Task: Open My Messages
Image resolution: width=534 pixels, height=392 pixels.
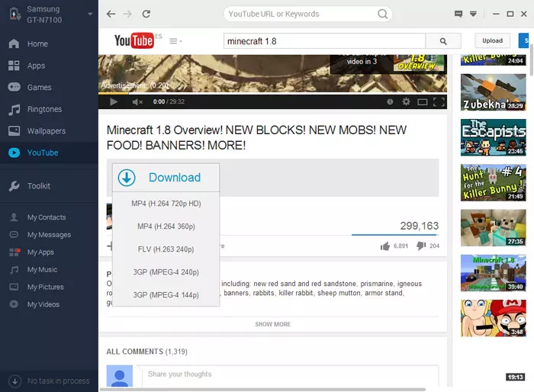Action: tap(49, 235)
